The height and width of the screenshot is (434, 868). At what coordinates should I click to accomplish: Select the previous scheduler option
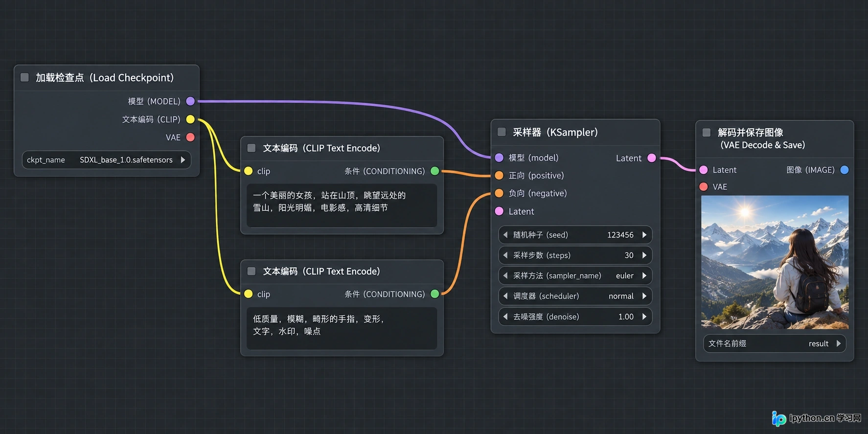505,296
